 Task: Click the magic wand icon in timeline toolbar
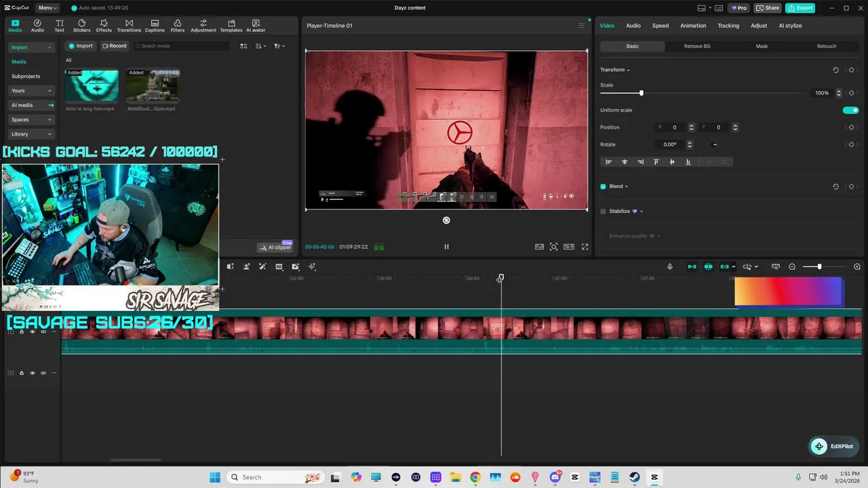(x=262, y=267)
